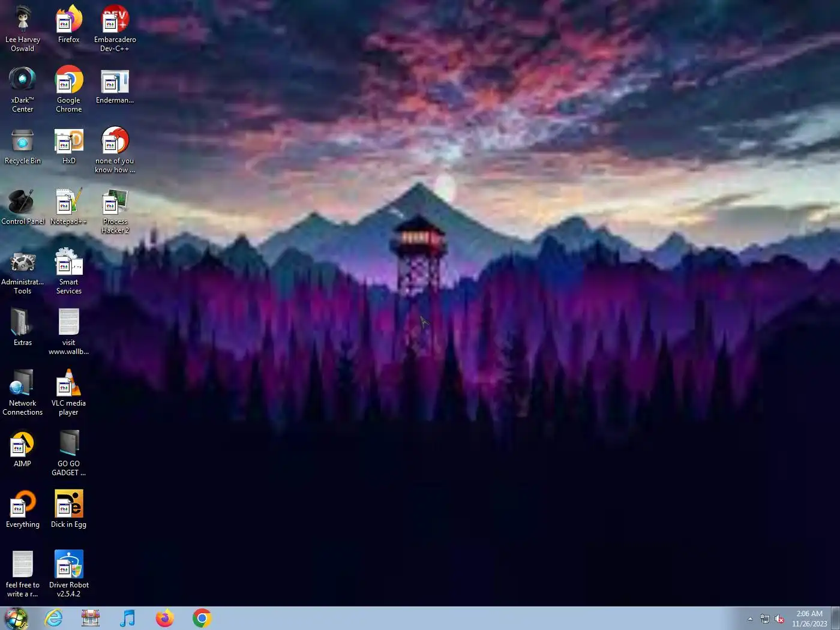The width and height of the screenshot is (840, 630).
Task: Open the network tray icon
Action: pyautogui.click(x=765, y=619)
